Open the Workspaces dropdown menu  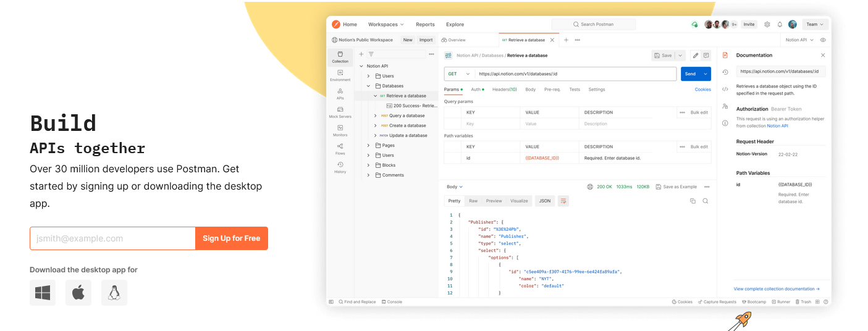pyautogui.click(x=386, y=25)
